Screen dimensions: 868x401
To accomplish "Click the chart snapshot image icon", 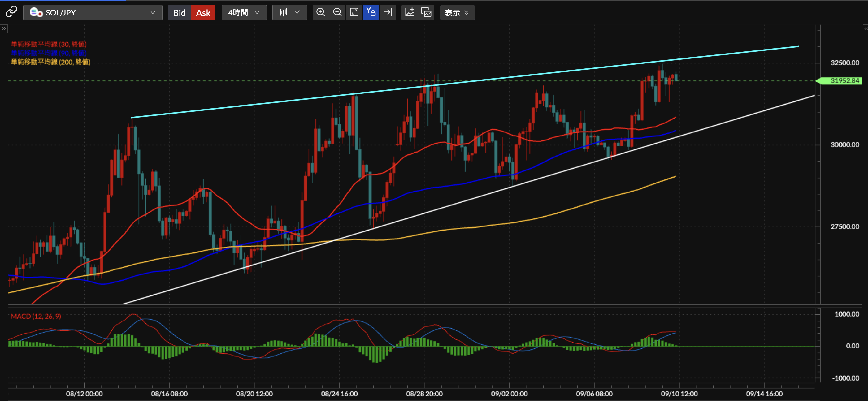I will [x=426, y=12].
